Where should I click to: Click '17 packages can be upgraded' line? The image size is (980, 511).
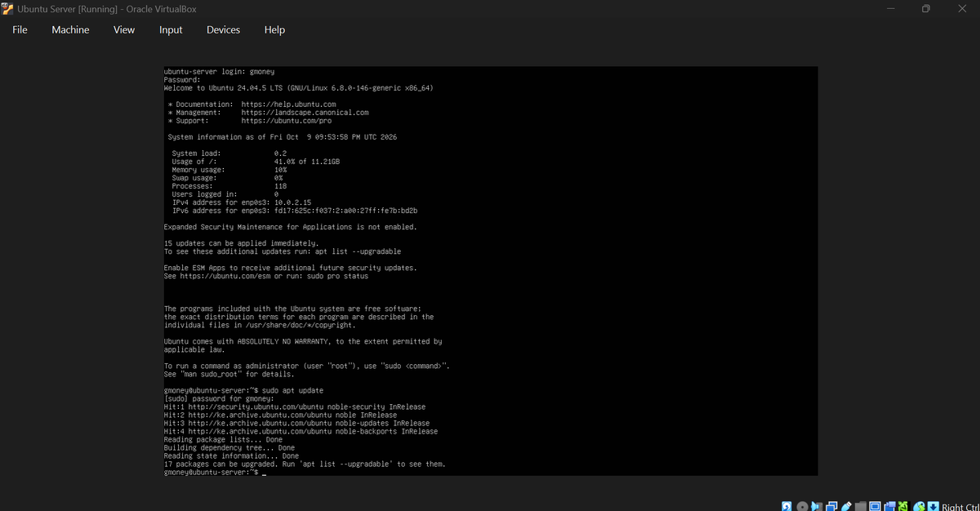coord(305,464)
